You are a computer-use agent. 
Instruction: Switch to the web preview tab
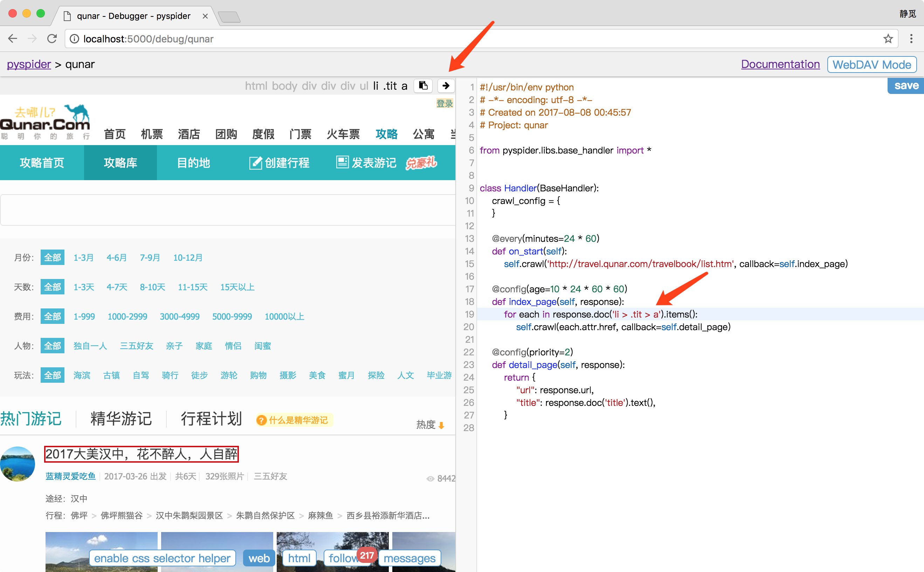tap(259, 558)
